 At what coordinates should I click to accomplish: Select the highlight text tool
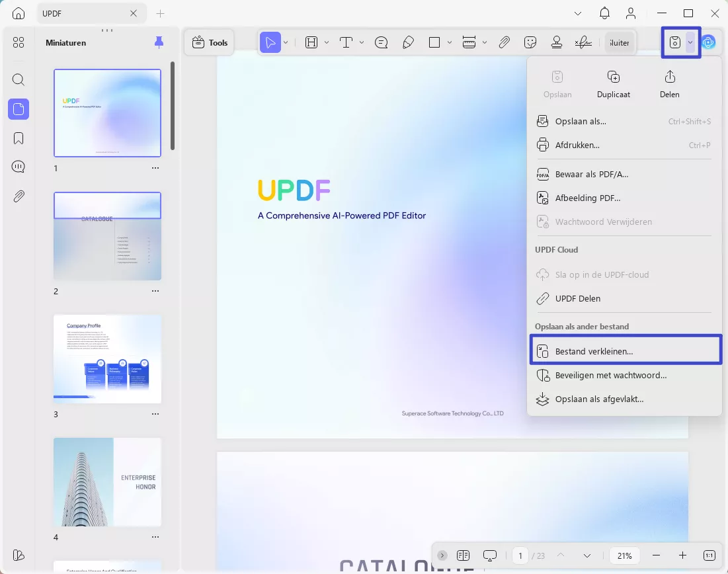click(311, 43)
